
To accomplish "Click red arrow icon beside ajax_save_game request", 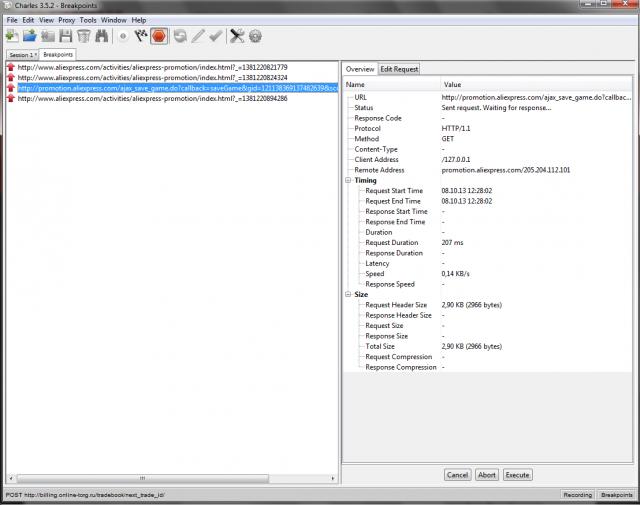I will pos(11,88).
